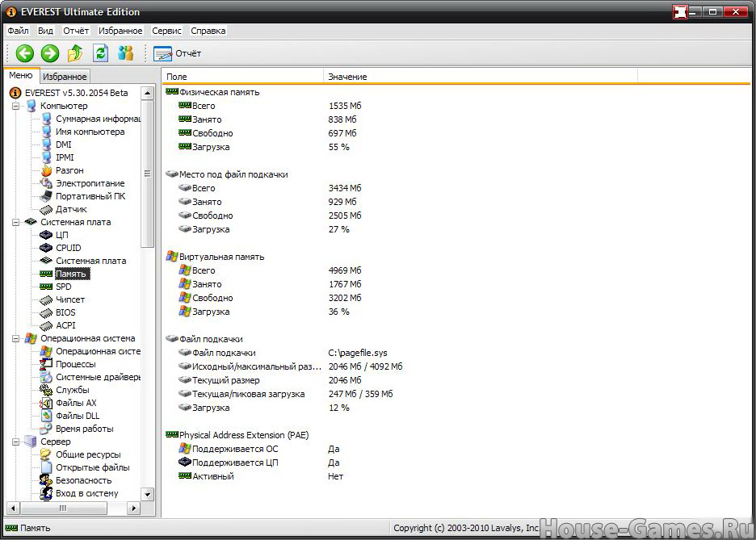Screen dimensions: 756x540
Task: Open the BIOS tree item
Action: pyautogui.click(x=65, y=312)
